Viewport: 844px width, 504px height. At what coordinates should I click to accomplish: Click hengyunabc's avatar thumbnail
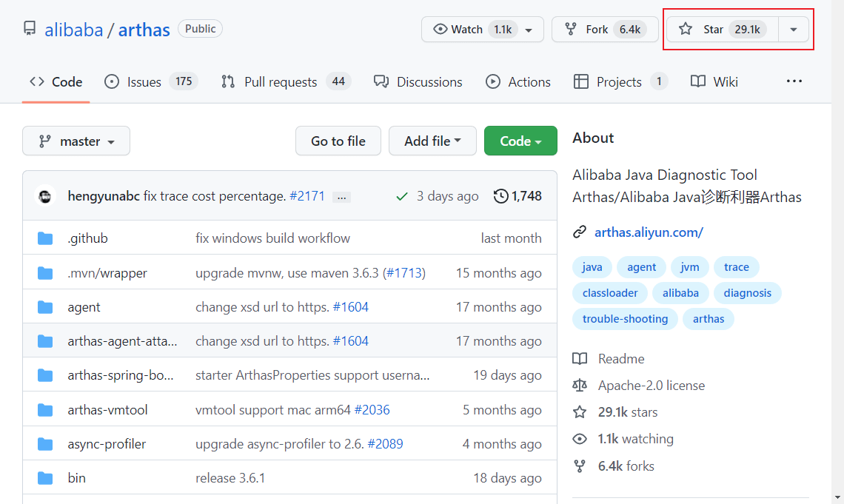click(46, 196)
